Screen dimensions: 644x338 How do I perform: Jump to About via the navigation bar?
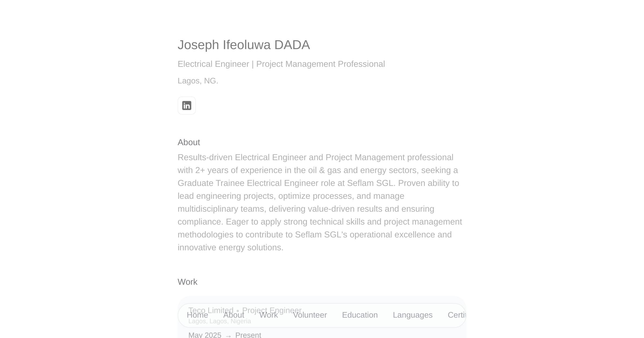click(233, 315)
